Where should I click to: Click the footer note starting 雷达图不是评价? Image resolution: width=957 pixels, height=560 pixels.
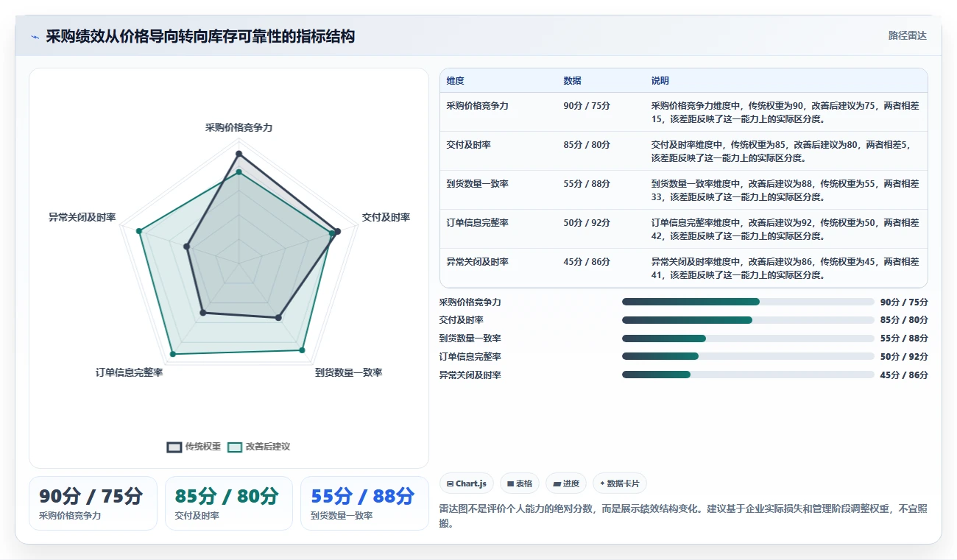pyautogui.click(x=683, y=516)
